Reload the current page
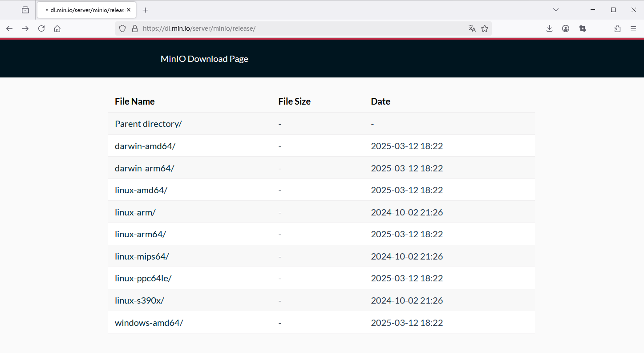Viewport: 644px width, 353px height. point(41,28)
